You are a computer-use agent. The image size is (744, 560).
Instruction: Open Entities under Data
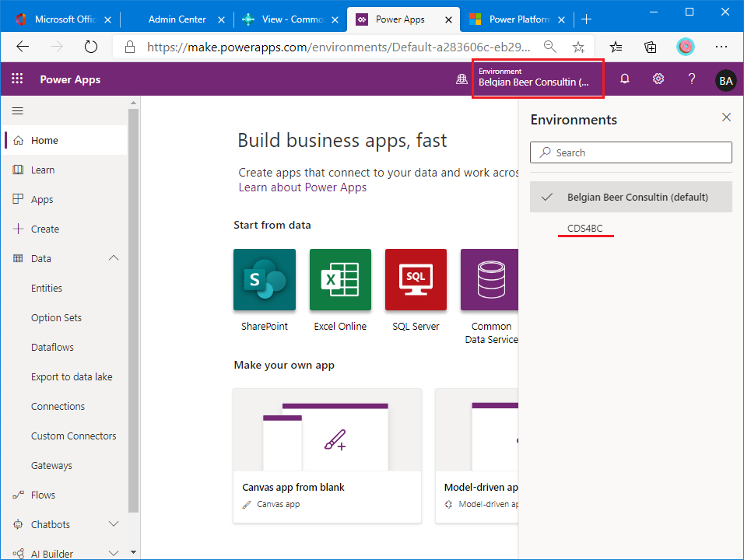(x=47, y=288)
